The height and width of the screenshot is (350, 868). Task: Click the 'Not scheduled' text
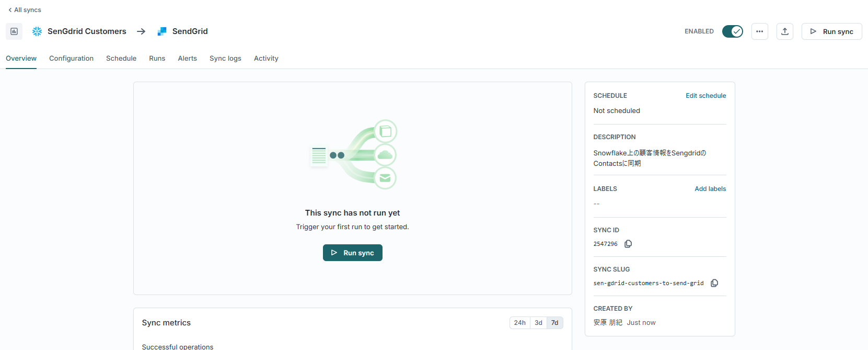click(x=617, y=111)
